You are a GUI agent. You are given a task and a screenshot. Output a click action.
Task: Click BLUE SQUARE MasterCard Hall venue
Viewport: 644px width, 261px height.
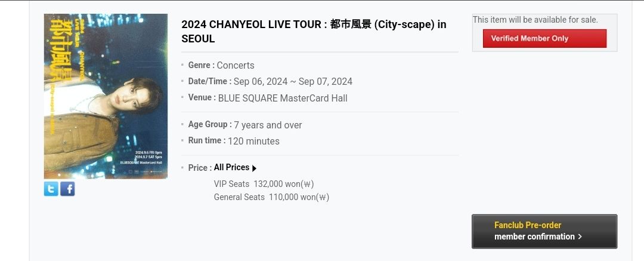(283, 99)
